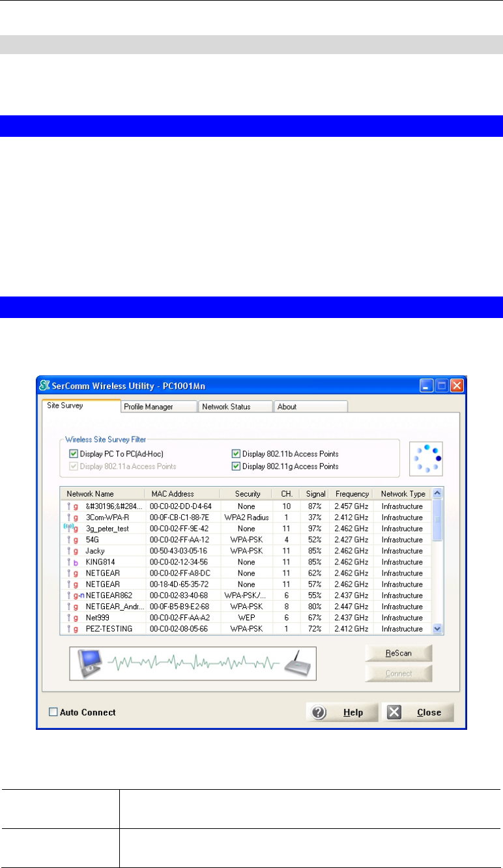Sort by the Signal column header
The image size is (503, 868).
(x=315, y=494)
